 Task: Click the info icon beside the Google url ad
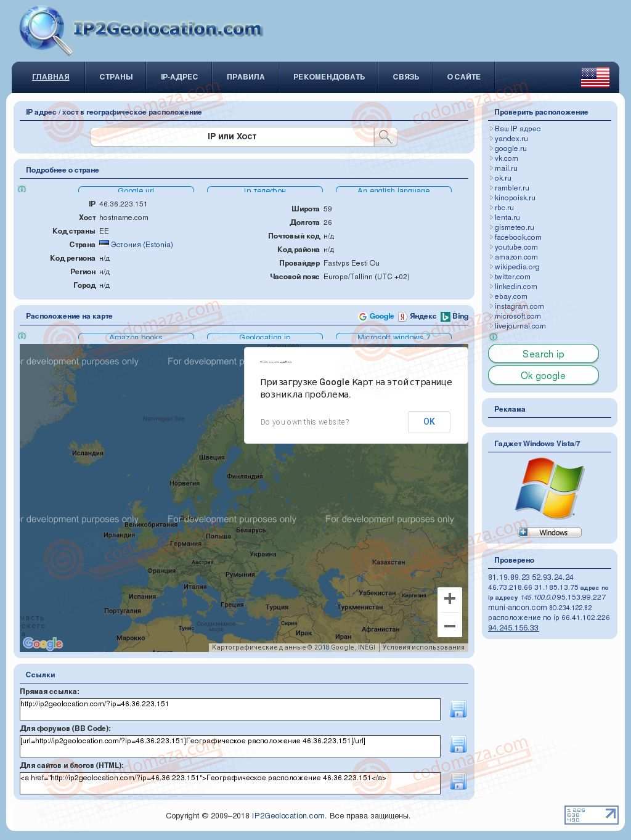pos(22,189)
